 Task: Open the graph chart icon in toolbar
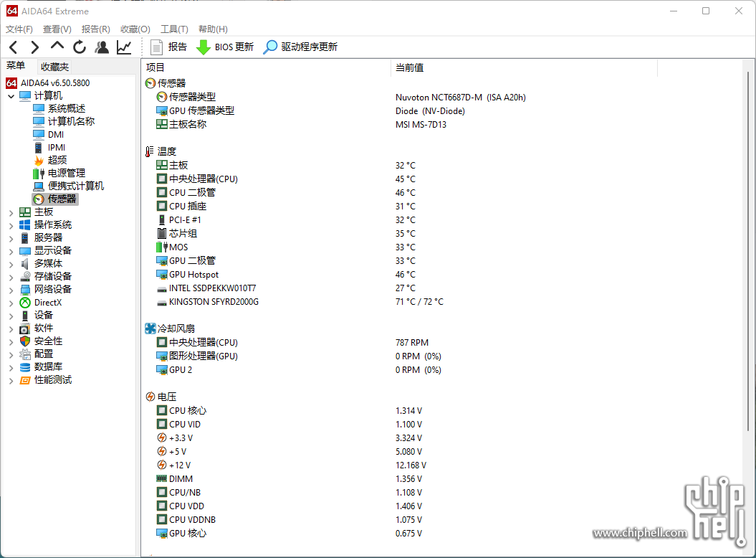pos(124,47)
